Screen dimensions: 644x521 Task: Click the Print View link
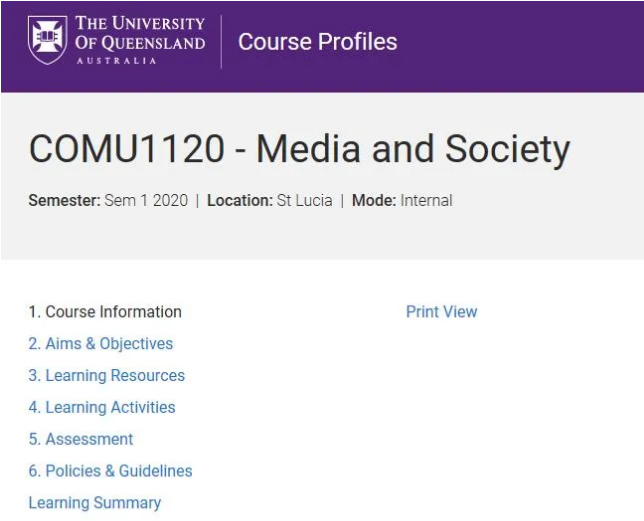441,312
